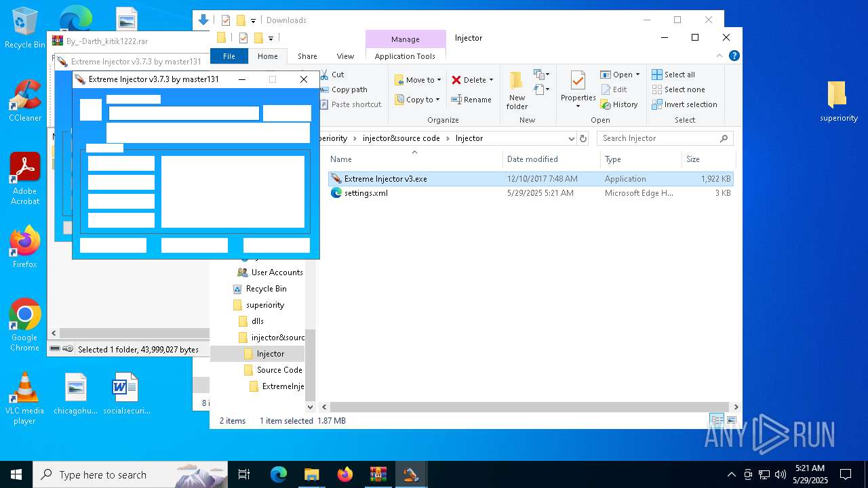Click the taskbar search box

tap(130, 474)
